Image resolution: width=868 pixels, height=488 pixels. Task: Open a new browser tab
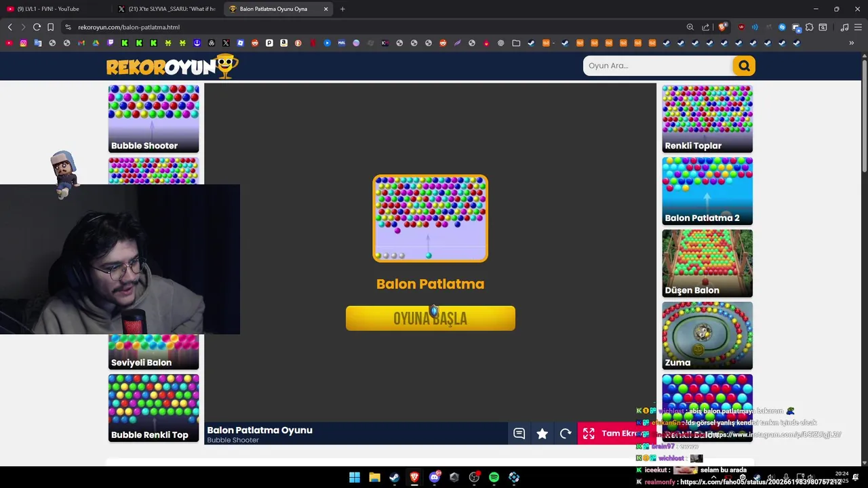point(342,9)
